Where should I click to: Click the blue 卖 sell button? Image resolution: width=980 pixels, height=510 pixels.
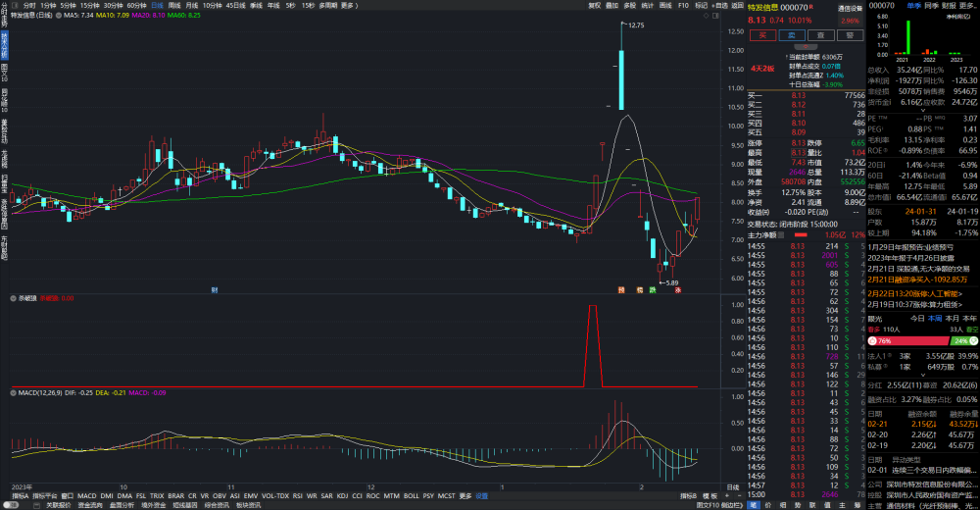[791, 35]
